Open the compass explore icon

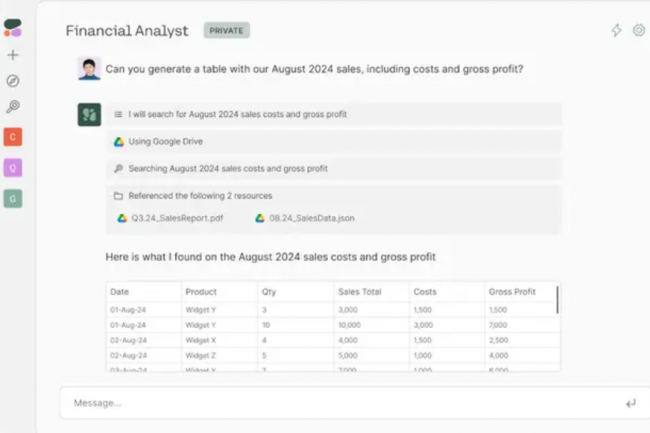[13, 81]
